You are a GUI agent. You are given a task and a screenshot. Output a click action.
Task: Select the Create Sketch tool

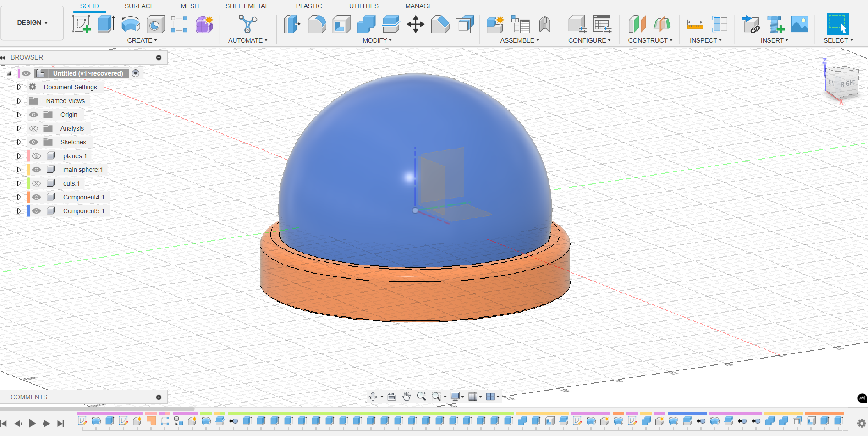[x=82, y=24]
